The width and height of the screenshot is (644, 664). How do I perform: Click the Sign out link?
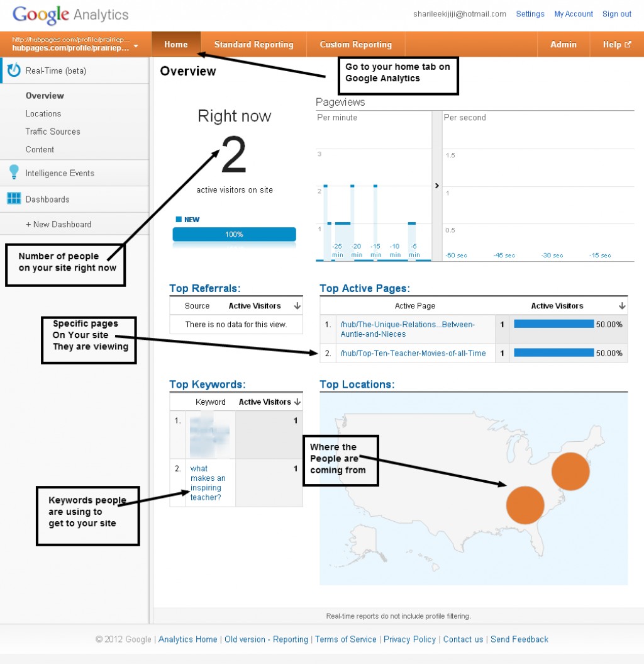point(616,14)
